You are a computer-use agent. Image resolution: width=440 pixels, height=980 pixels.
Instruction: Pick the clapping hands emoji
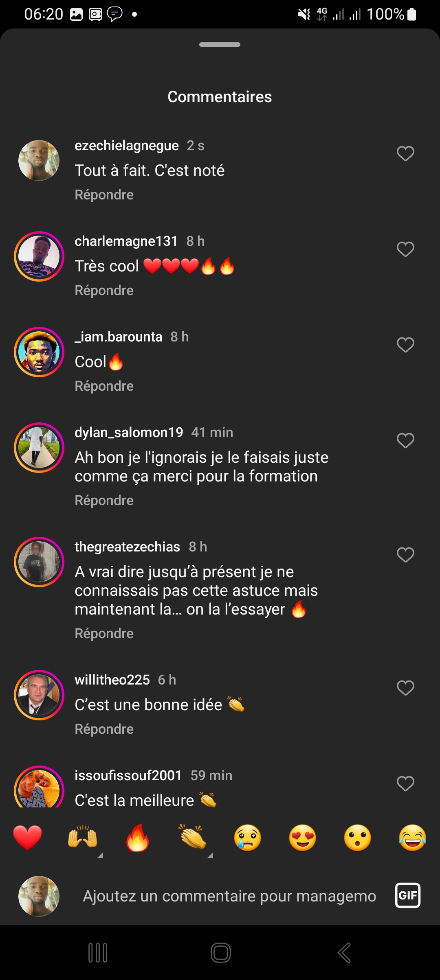(x=193, y=838)
